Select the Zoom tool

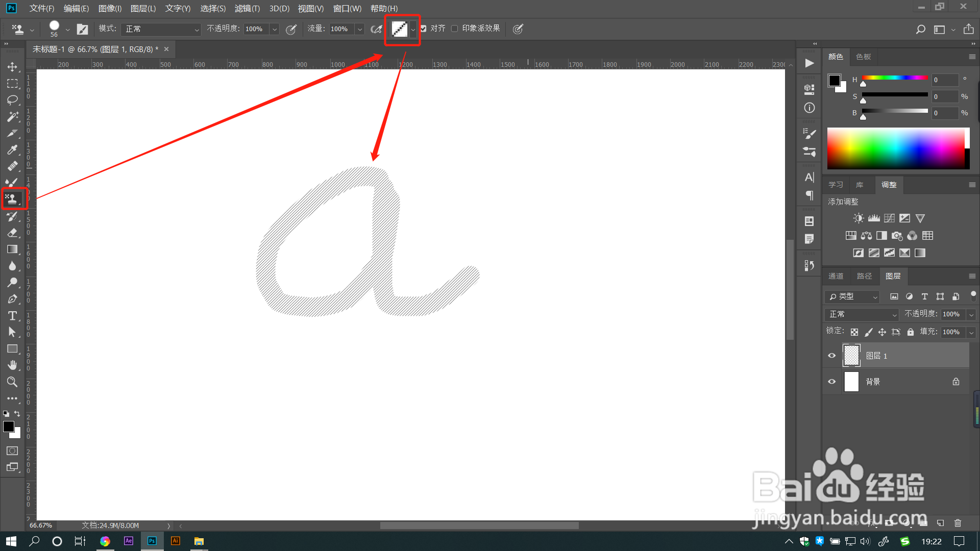(x=12, y=382)
